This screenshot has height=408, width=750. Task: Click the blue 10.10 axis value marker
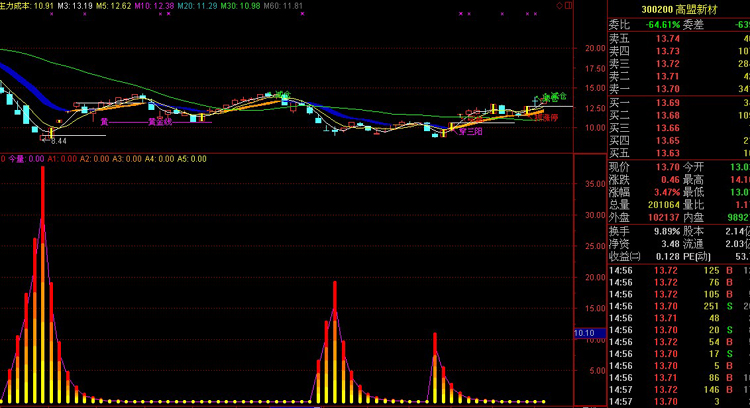[x=590, y=333]
